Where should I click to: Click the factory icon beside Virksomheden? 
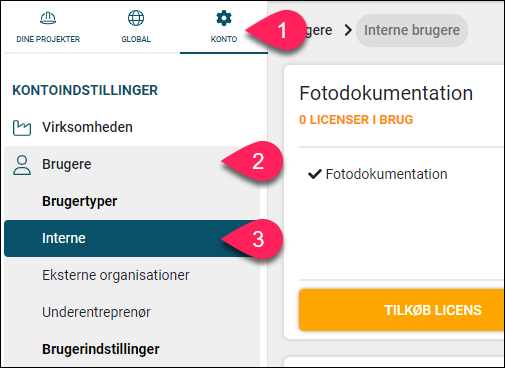click(x=22, y=128)
